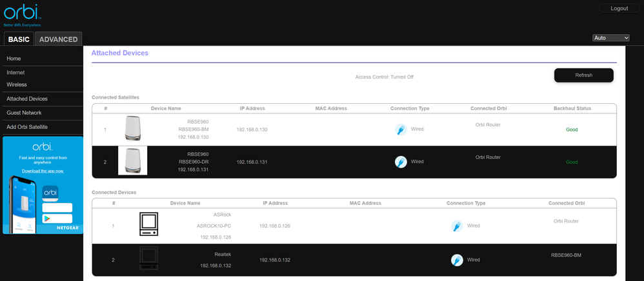Click the RBSE960-BM device name
This screenshot has width=644, height=281.
point(194,129)
